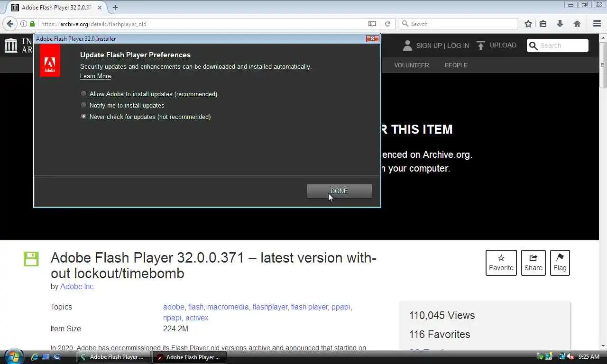Click the network tray icon
607x364 pixels.
[562, 357]
